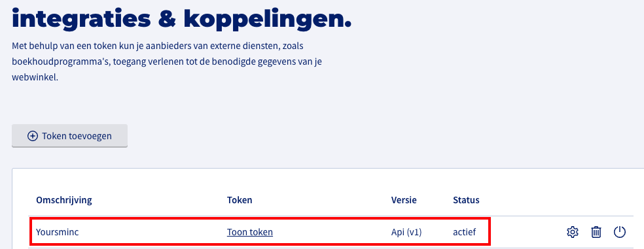The image size is (644, 249).
Task: Add a new token via Token toevoegen
Action: point(69,136)
